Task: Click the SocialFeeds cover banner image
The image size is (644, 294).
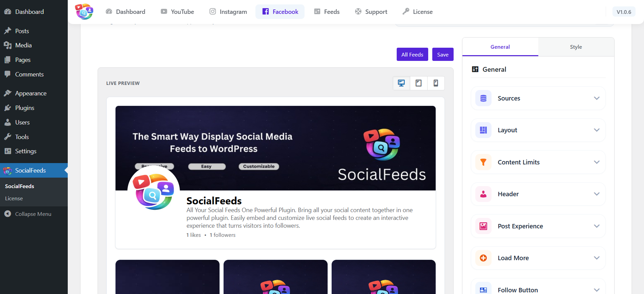Action: click(x=275, y=148)
